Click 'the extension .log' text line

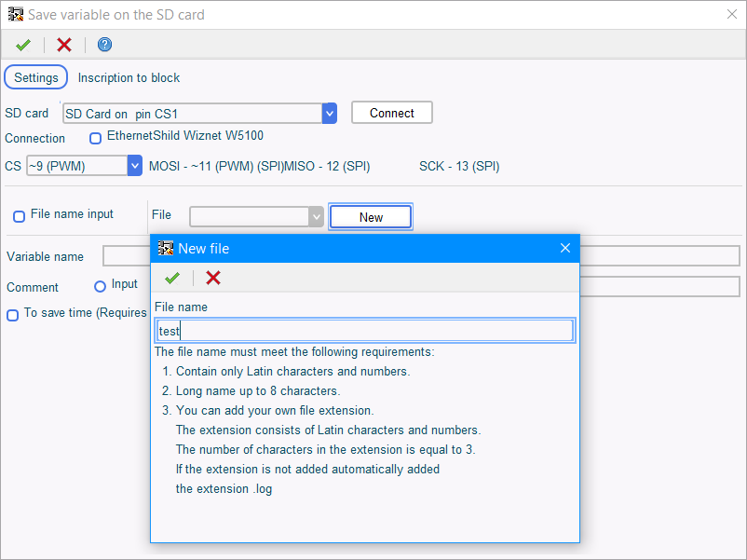pyautogui.click(x=224, y=489)
